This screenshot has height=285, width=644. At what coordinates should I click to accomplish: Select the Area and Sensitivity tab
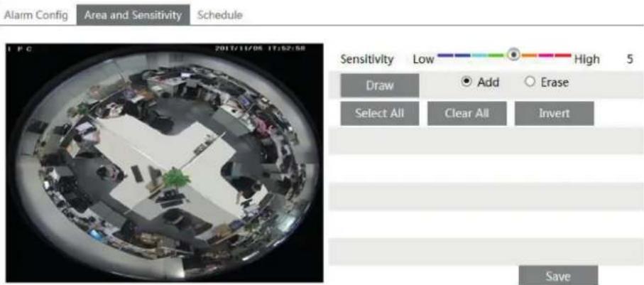coord(133,15)
